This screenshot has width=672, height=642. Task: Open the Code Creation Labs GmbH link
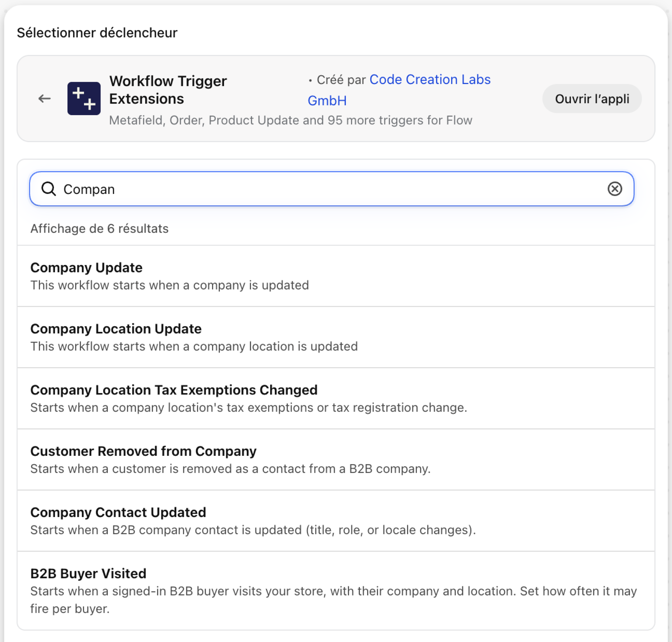pyautogui.click(x=399, y=90)
